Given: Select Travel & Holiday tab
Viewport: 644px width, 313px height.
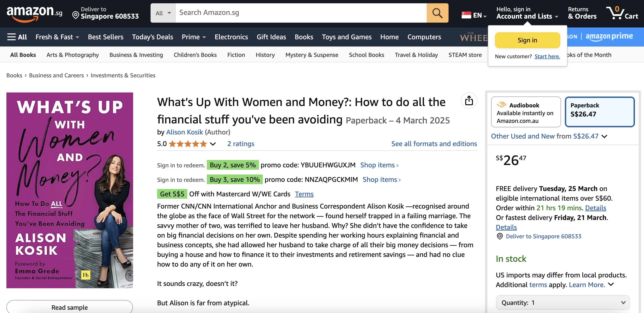Looking at the screenshot, I should pyautogui.click(x=416, y=55).
